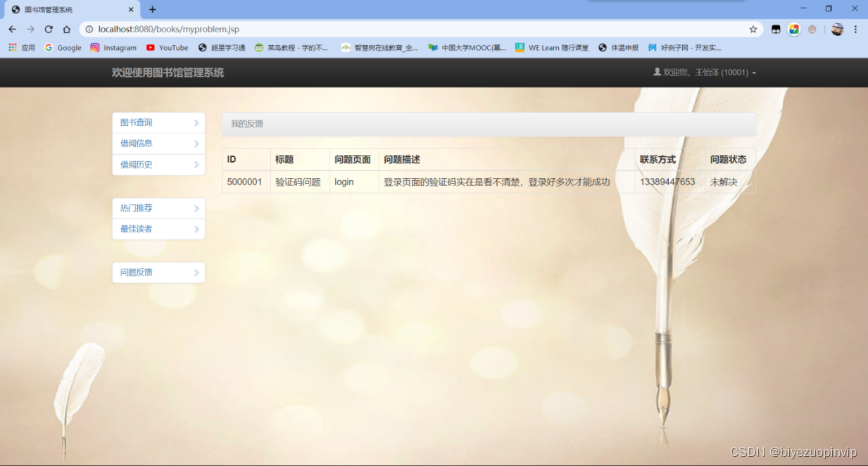Bookmark this page using the star icon
The width and height of the screenshot is (868, 466).
[x=753, y=30]
